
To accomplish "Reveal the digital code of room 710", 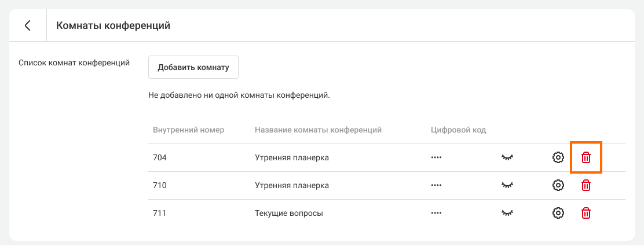I will (x=507, y=185).
